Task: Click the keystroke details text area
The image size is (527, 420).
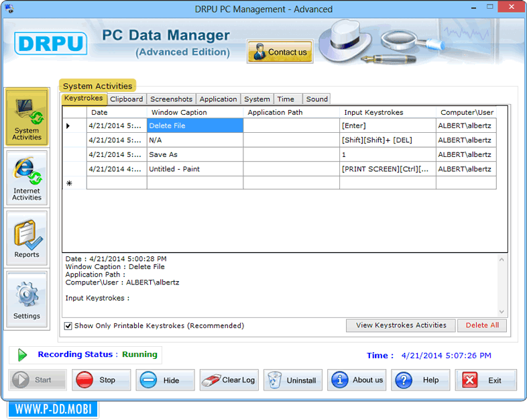Action: point(280,286)
